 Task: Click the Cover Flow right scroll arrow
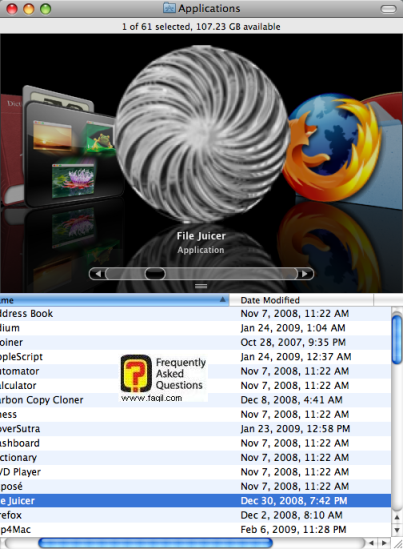coord(305,273)
